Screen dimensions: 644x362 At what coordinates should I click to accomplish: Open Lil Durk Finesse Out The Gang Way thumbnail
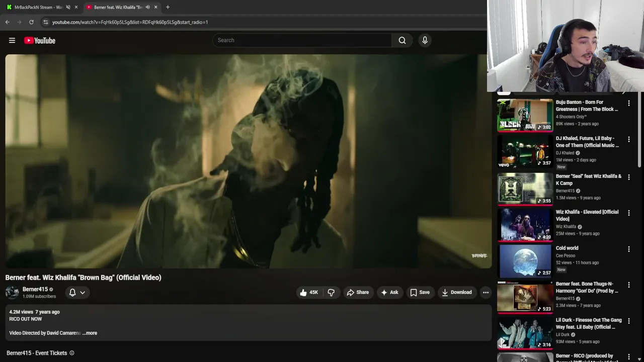tap(525, 333)
